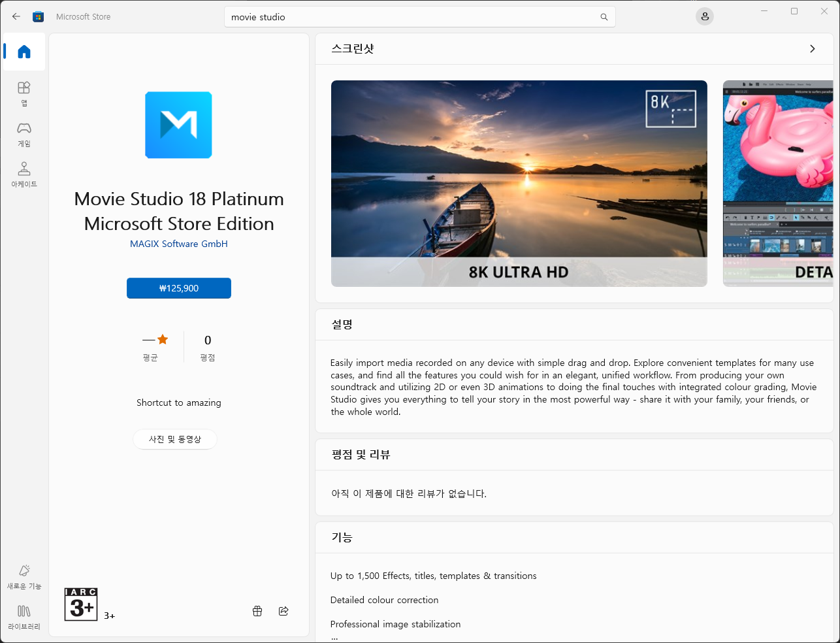Go back using the back arrow
Image resolution: width=840 pixels, height=643 pixels.
coord(16,17)
